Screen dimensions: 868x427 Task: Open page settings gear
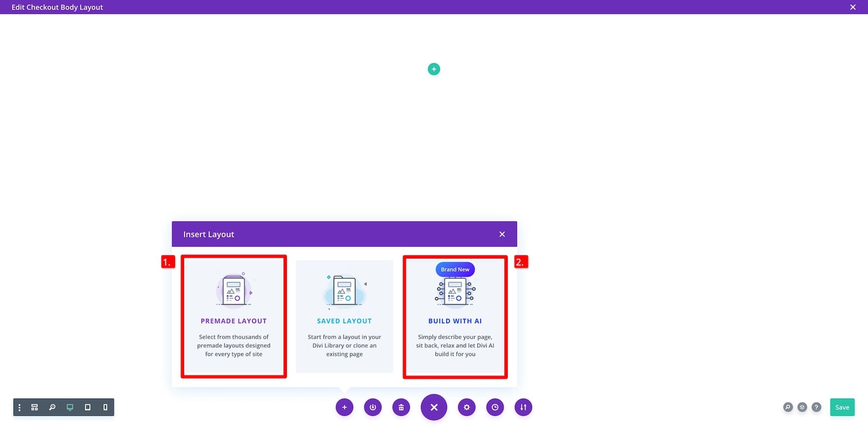(x=467, y=407)
